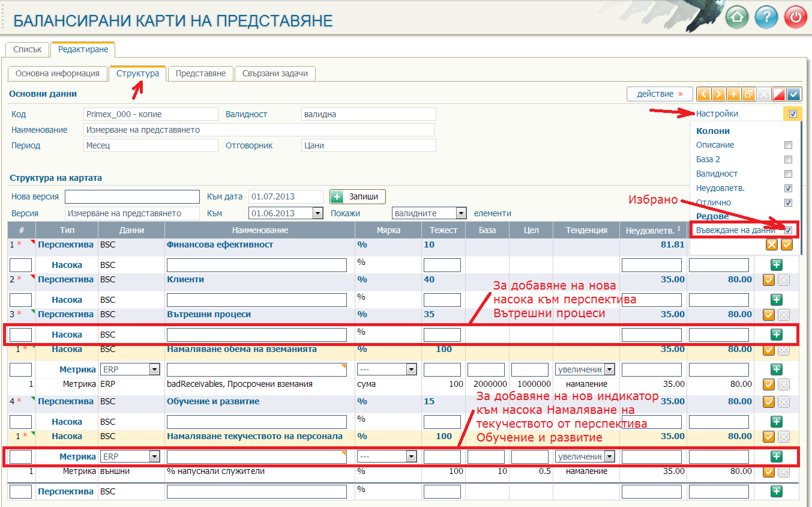The height and width of the screenshot is (507, 812).
Task: Open help with the question mark icon
Action: (766, 17)
